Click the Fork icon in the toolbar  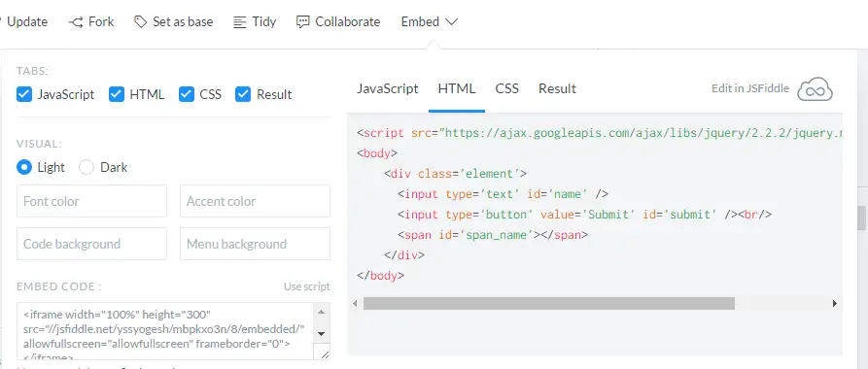coord(76,22)
